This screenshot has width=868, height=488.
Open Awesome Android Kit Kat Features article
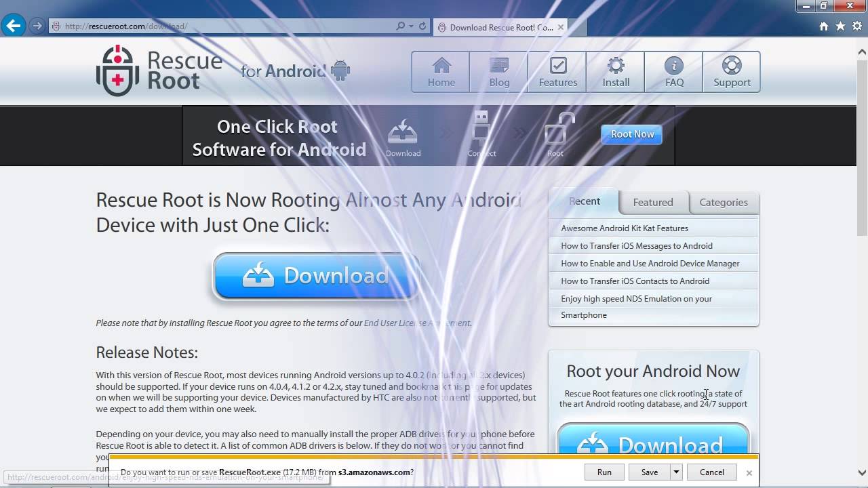625,228
